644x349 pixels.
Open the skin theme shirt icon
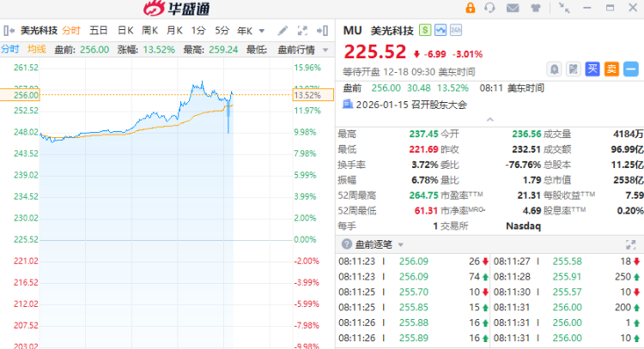pos(535,8)
